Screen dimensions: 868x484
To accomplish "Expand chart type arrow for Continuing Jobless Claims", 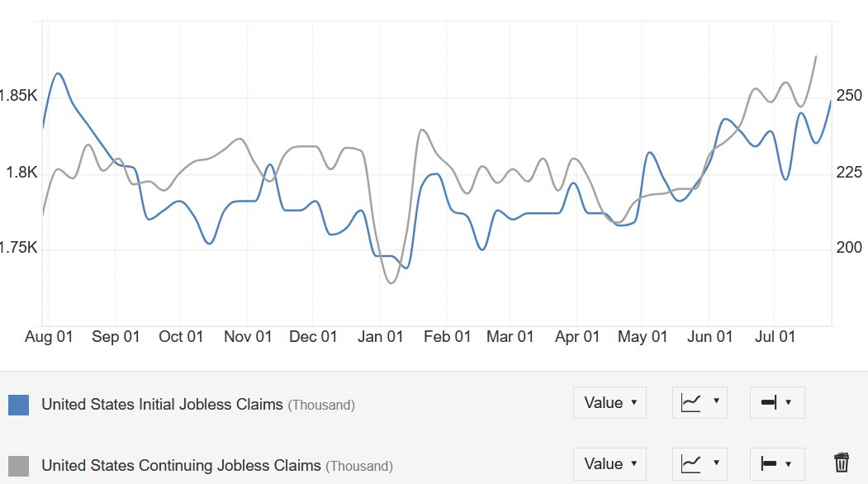I will tap(716, 463).
